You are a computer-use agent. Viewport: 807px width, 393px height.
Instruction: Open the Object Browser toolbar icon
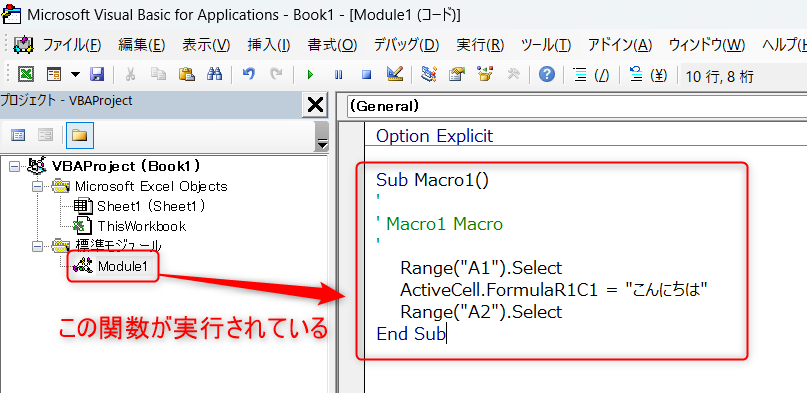pos(485,75)
